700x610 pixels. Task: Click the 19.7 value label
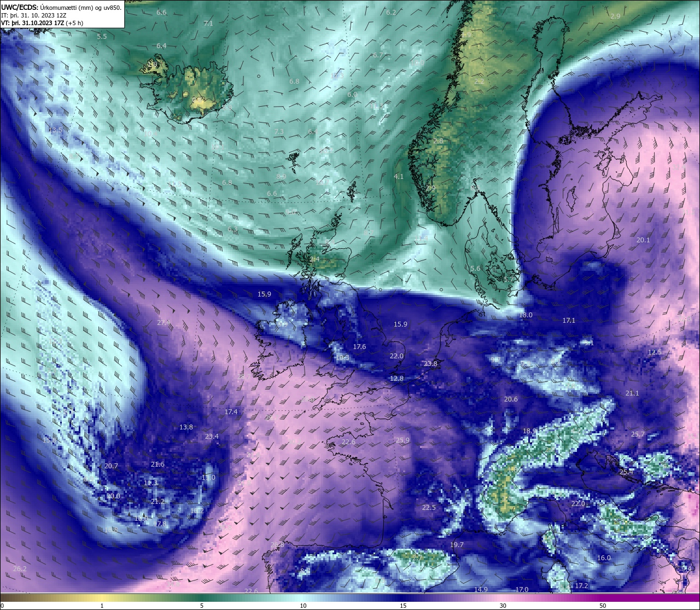click(457, 545)
